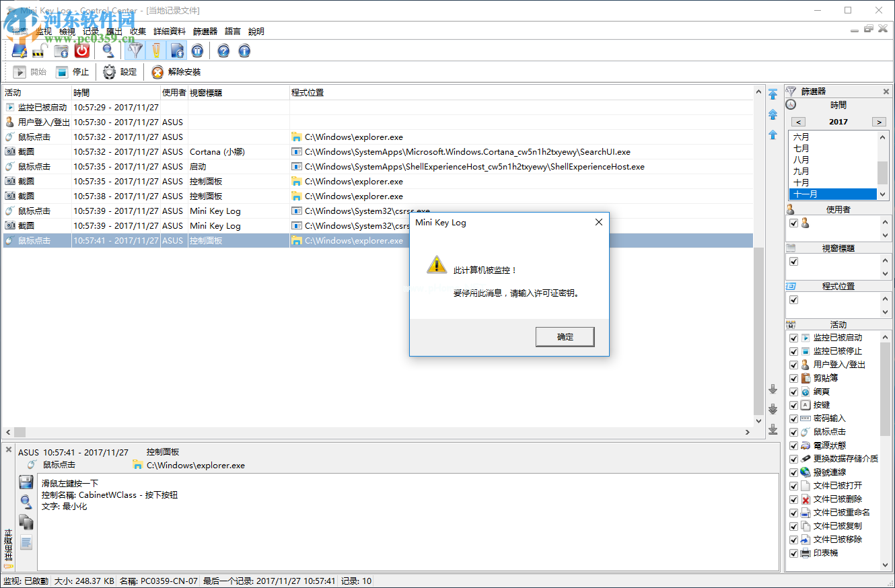The image size is (895, 588).
Task: Toggle the 鼠标点击 mouse click checkbox
Action: pyautogui.click(x=793, y=432)
